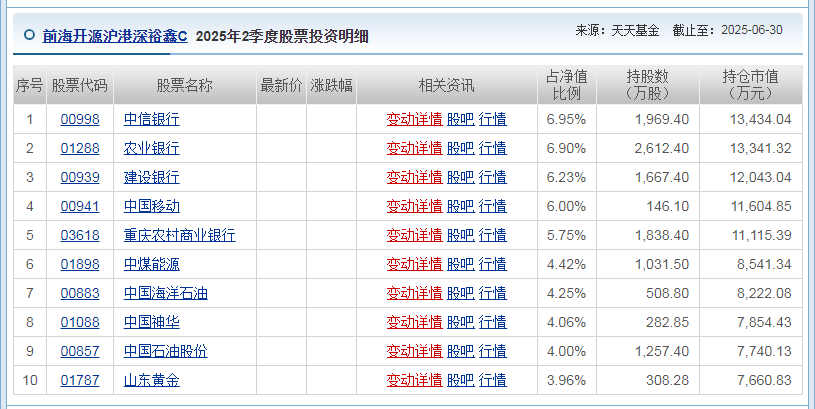The width and height of the screenshot is (815, 409).
Task: Select the 6.95% net value cell
Action: (567, 120)
